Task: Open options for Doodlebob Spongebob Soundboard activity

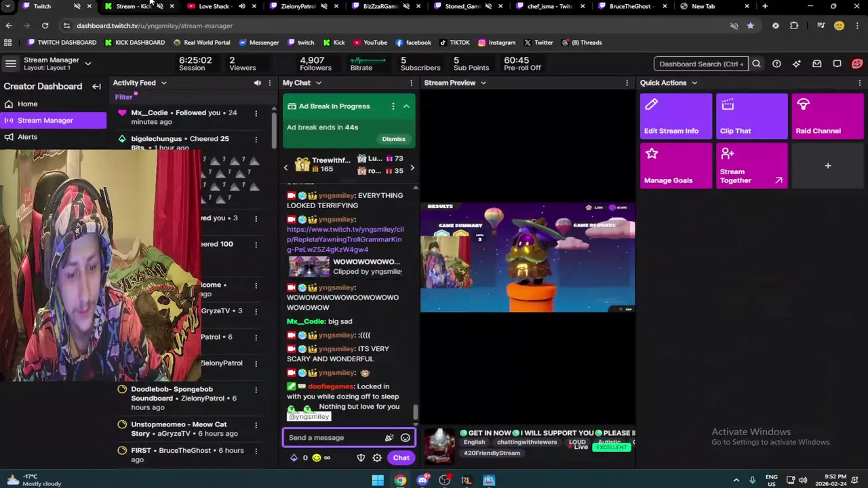Action: [256, 390]
